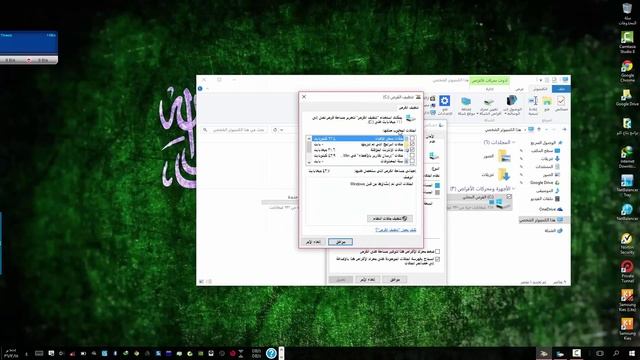640x360 pixels.
Task: Launch Norton Security from the desktop
Action: (x=627, y=244)
